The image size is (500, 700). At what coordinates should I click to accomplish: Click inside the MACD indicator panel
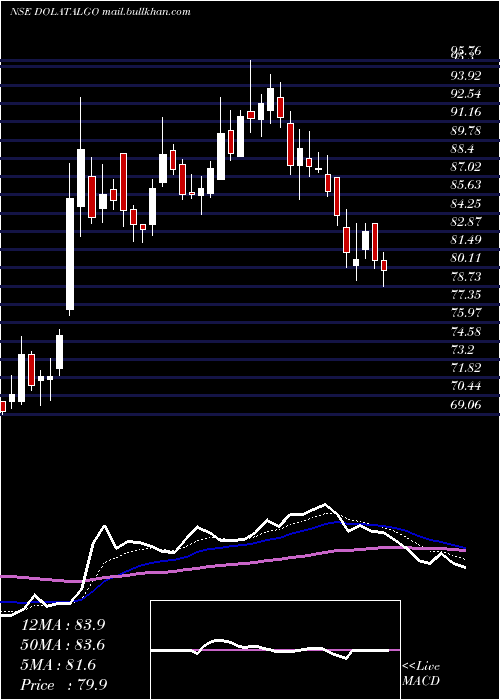275,650
